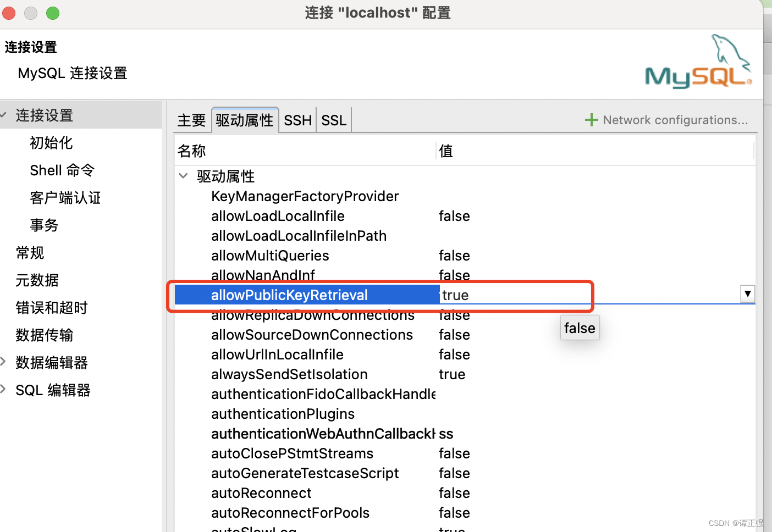Image resolution: width=772 pixels, height=532 pixels.
Task: Select the authenticationPlugins property
Action: tap(283, 414)
